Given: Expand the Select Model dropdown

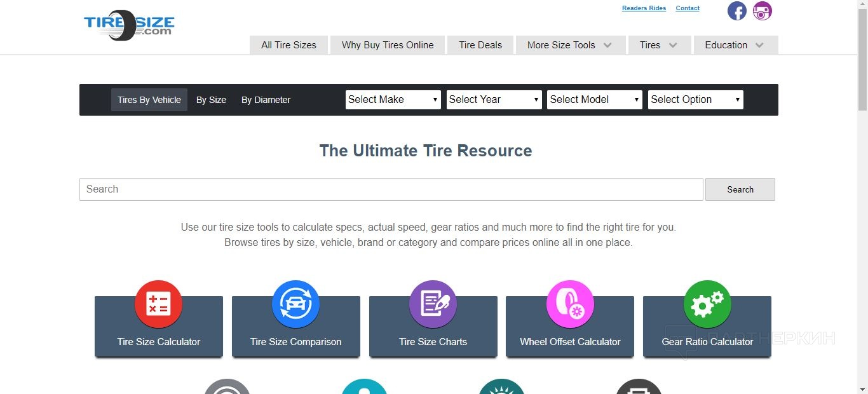Looking at the screenshot, I should 595,100.
